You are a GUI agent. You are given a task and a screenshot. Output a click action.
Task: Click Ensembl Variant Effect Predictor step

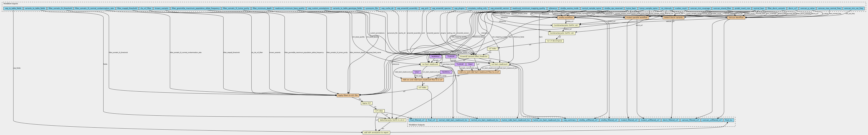pyautogui.click(x=474, y=56)
